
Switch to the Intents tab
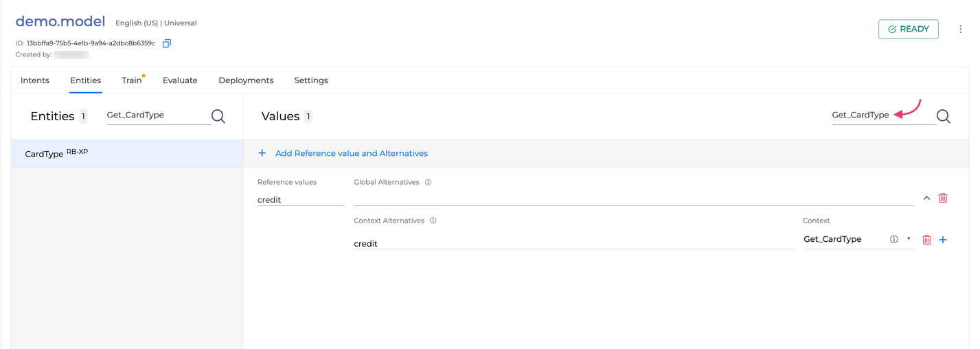[x=35, y=80]
